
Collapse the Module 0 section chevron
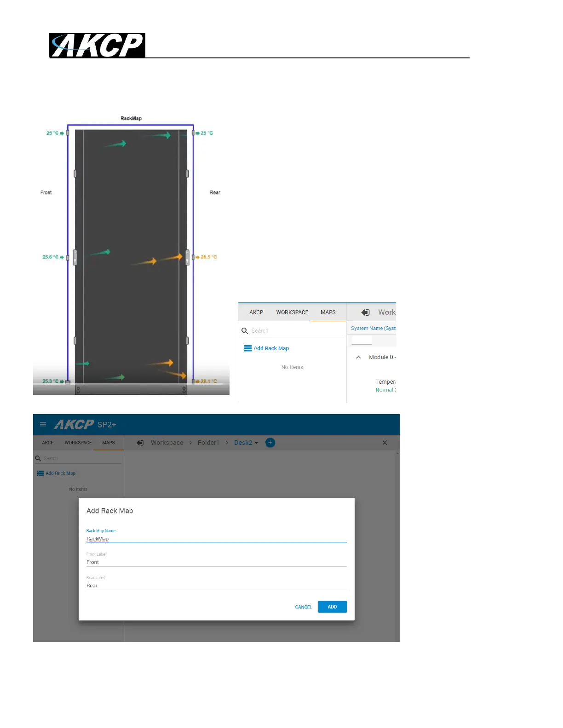click(x=358, y=357)
